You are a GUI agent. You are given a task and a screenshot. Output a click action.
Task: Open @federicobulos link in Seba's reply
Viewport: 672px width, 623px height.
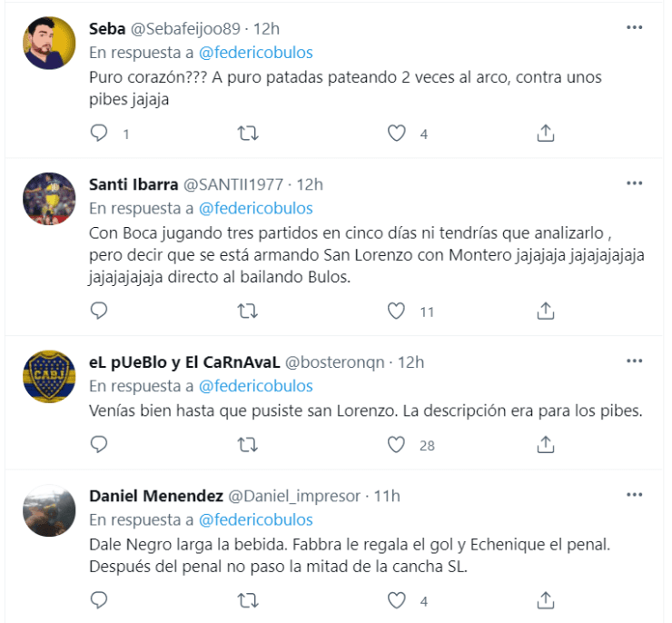(255, 53)
